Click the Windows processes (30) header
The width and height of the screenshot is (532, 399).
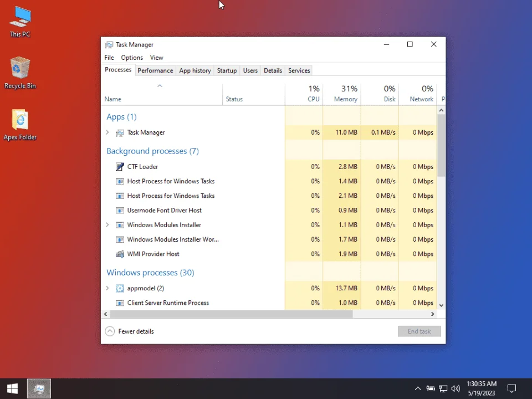click(150, 273)
